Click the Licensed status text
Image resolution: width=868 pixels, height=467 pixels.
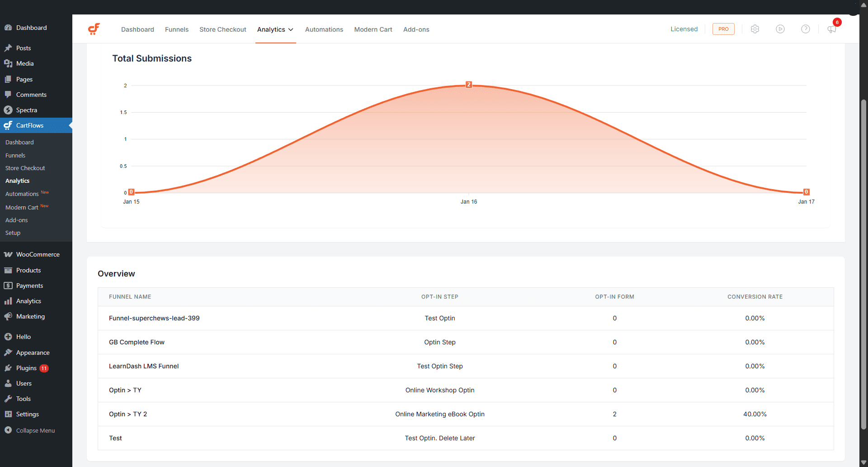(x=684, y=29)
